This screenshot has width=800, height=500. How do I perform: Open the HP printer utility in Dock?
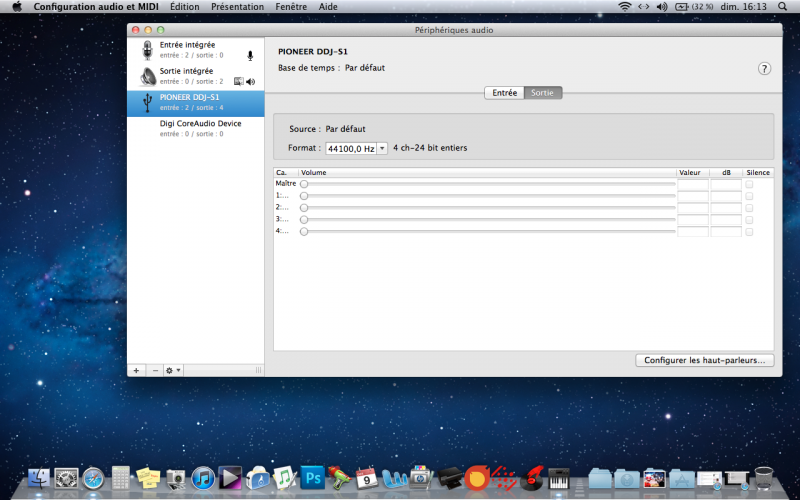tap(421, 478)
